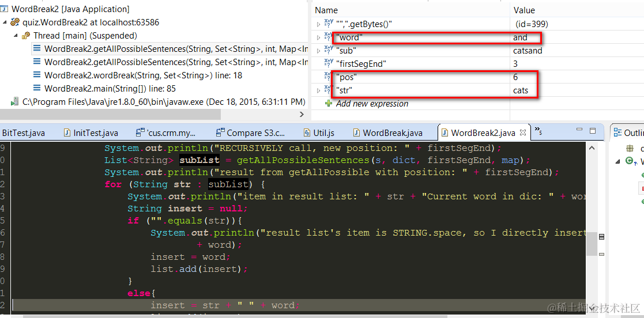Screen dimensions: 644x318
Task: Expand the "sub" expression
Action: coord(318,51)
